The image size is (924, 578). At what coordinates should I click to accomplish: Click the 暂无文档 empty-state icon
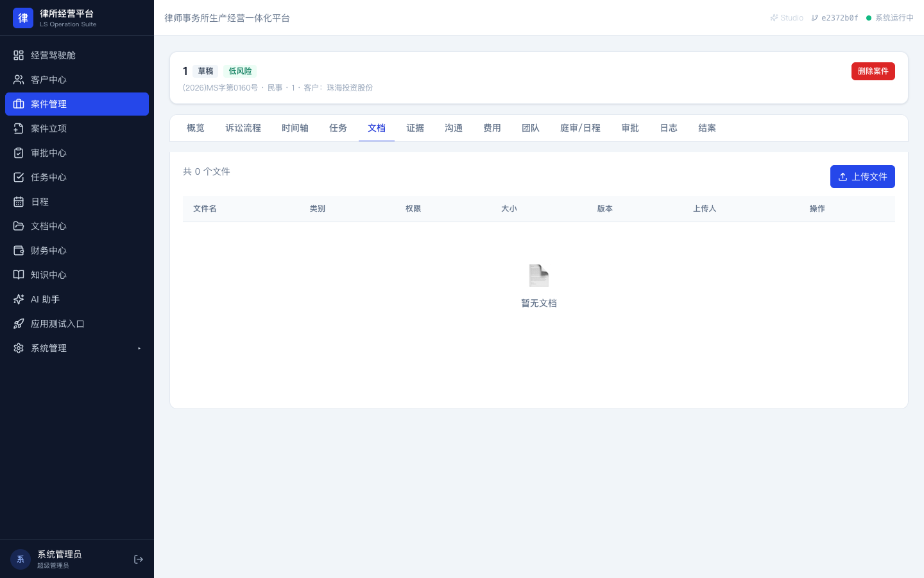(x=539, y=276)
